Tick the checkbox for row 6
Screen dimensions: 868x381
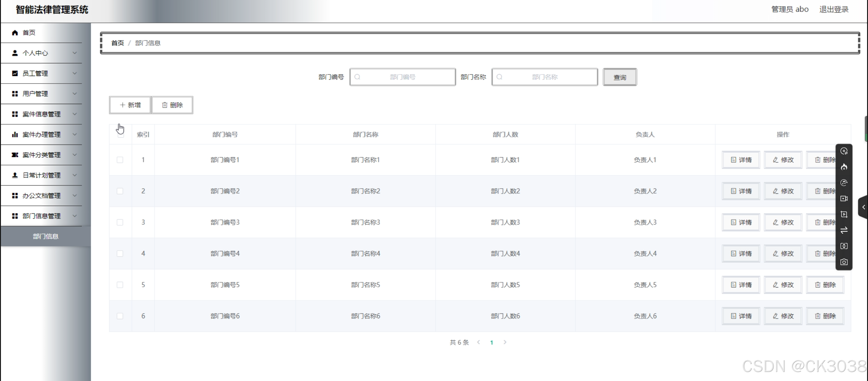(120, 316)
